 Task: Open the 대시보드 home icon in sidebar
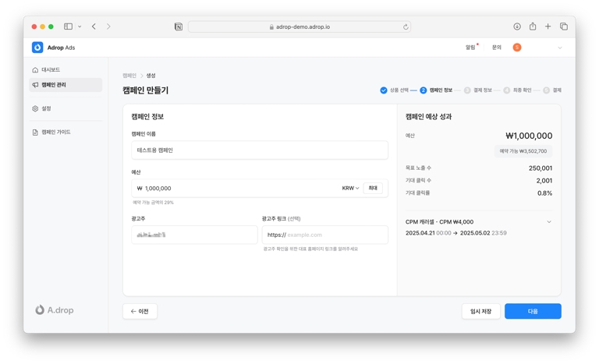35,70
